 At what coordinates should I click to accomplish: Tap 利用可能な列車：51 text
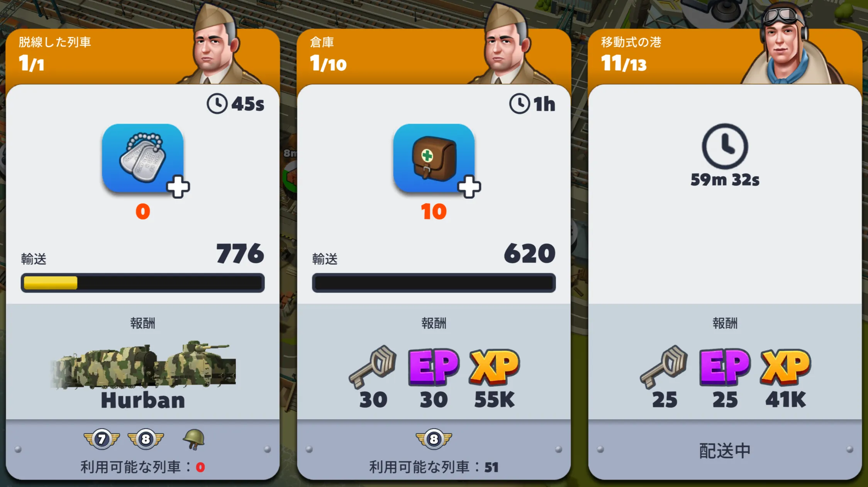coord(434,467)
